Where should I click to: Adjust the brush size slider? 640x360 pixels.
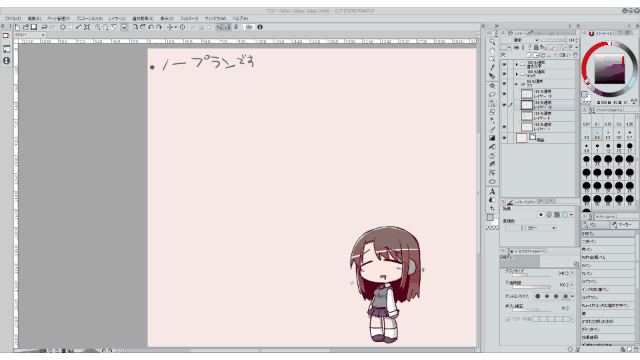click(x=532, y=275)
